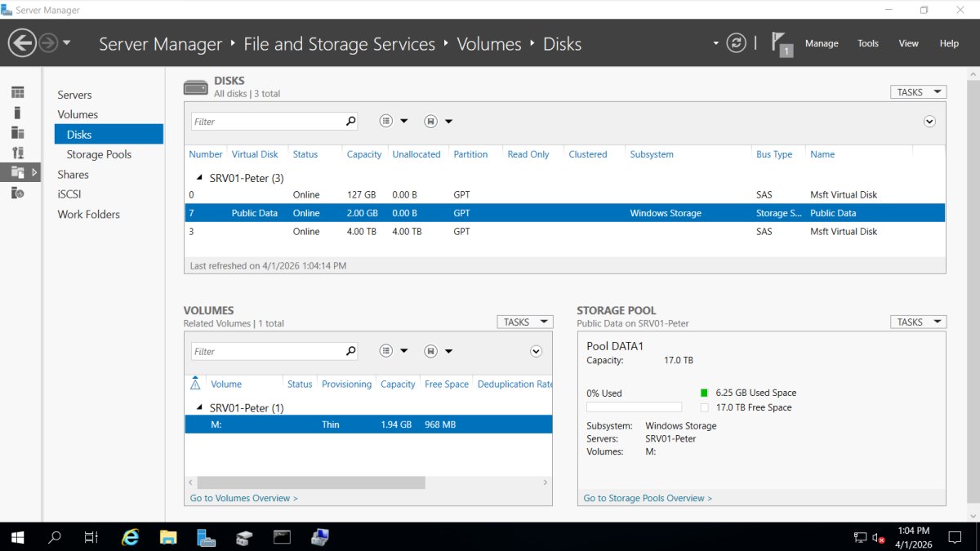Open the Disks TASKS dropdown
Screen dimensions: 980x551
(x=918, y=92)
